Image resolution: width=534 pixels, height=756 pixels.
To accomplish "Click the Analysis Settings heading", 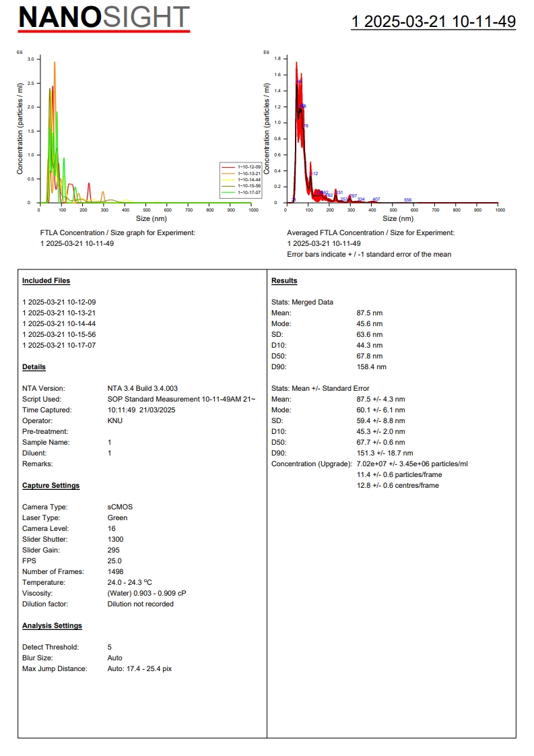I will 52,626.
